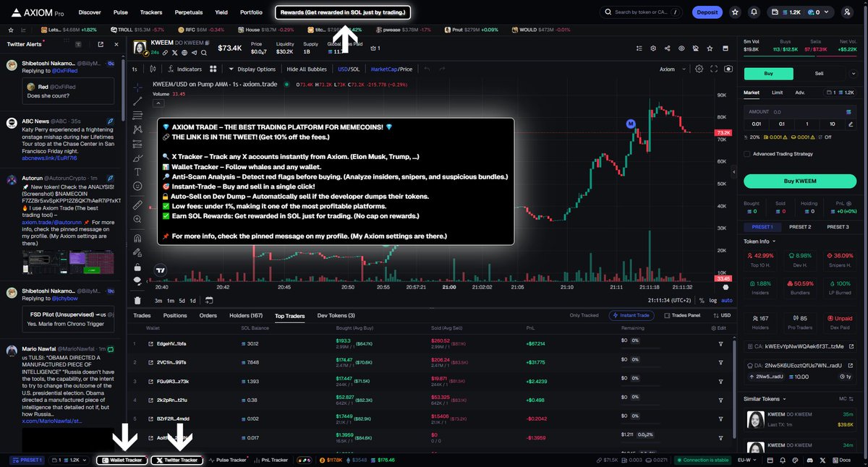Click the chart settings gear icon
Screen dimensions: 868x467
699,69
